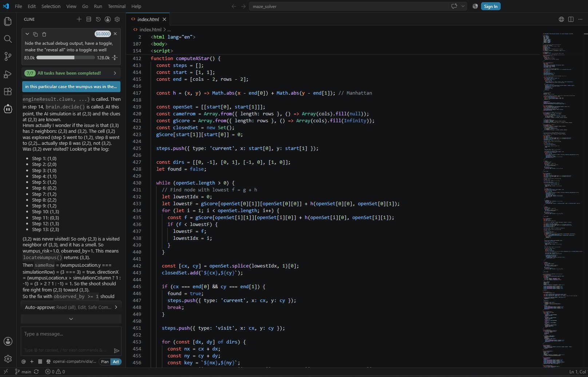Screen dimensions: 588x377
Task: Open the Accounts menu in activity bar
Action: pos(8,341)
